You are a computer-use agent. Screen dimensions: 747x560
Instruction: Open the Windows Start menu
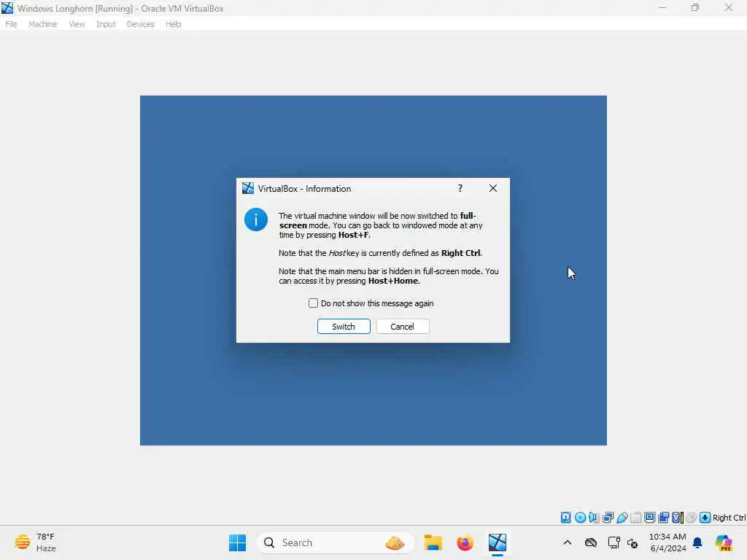coord(237,542)
